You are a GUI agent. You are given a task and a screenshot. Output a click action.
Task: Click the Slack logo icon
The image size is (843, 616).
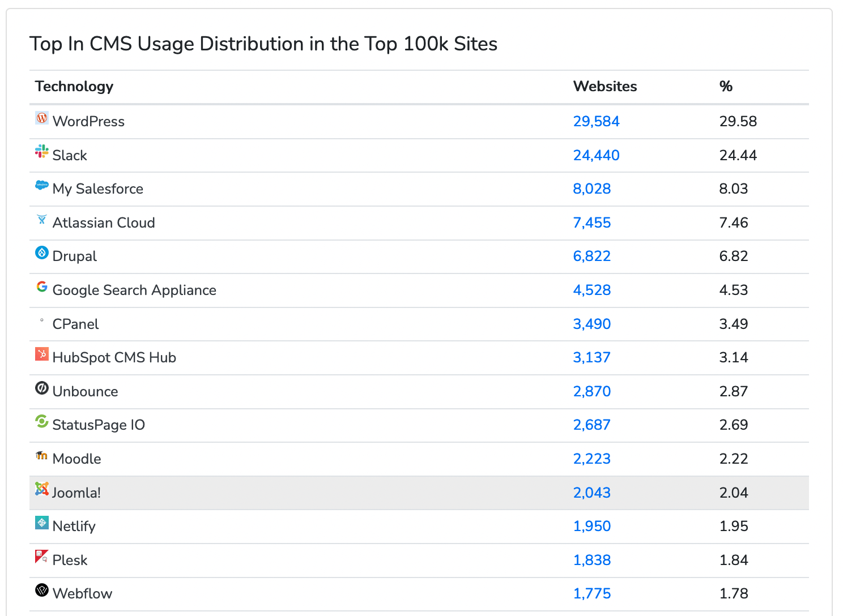42,151
